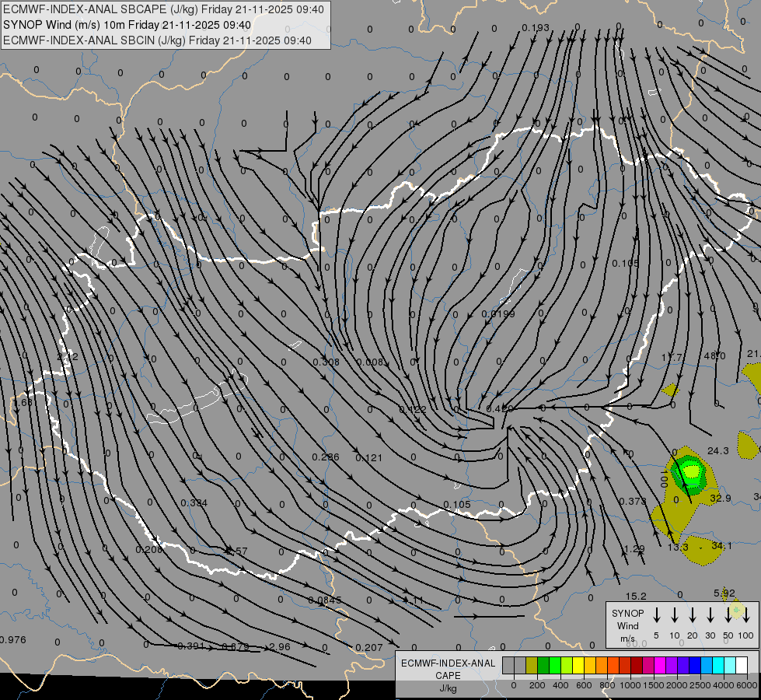Click the 5 m/s wind arrow in the SYNOP legend
Image resolution: width=761 pixels, height=700 pixels.
(656, 615)
